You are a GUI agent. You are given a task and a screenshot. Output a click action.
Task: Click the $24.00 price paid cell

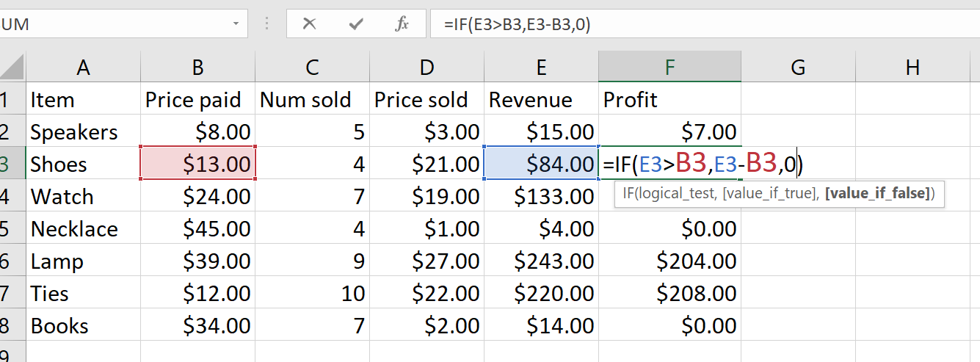(197, 196)
